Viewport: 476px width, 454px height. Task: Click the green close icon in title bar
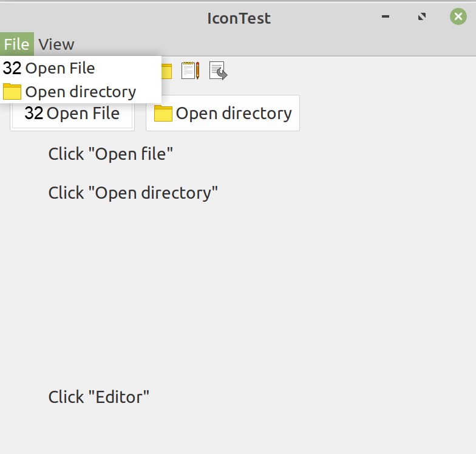click(x=458, y=16)
